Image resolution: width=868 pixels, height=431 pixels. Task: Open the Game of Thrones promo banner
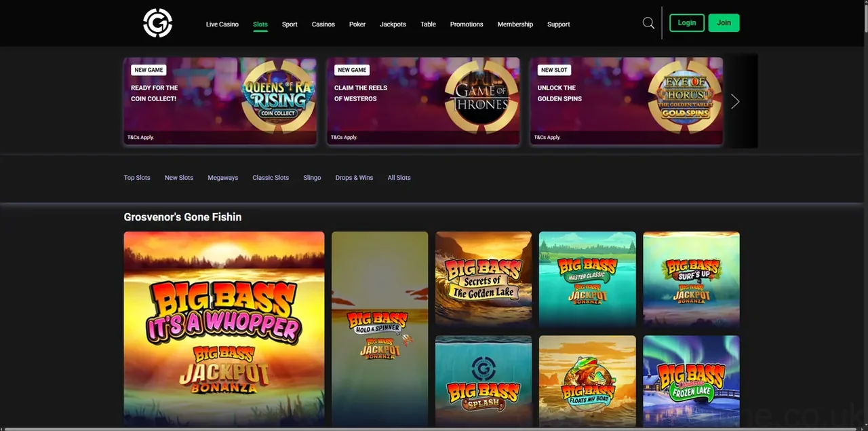pos(423,100)
